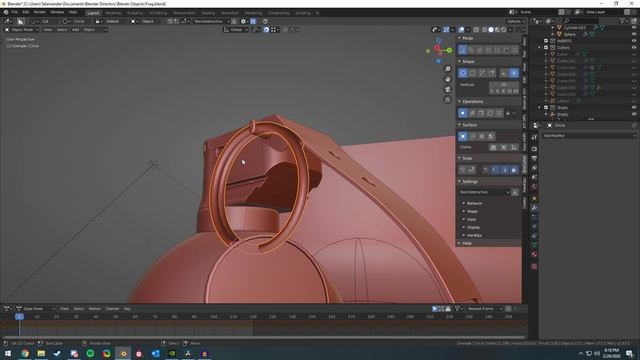Click the Zoom view magnifier icon in the viewport
The width and height of the screenshot is (640, 360).
448,69
